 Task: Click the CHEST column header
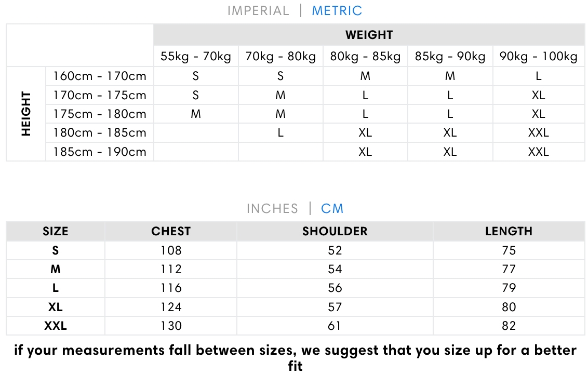pyautogui.click(x=171, y=232)
